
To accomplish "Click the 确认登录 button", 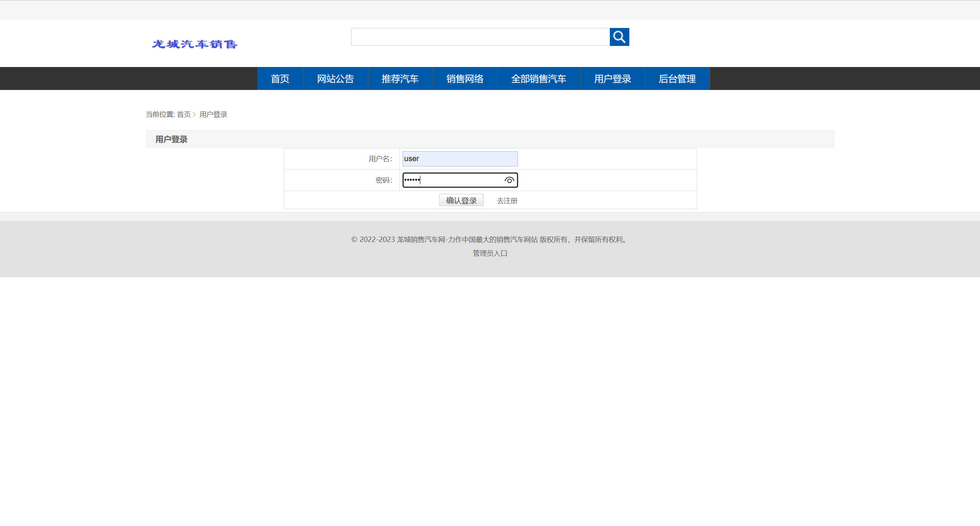I will pyautogui.click(x=461, y=200).
